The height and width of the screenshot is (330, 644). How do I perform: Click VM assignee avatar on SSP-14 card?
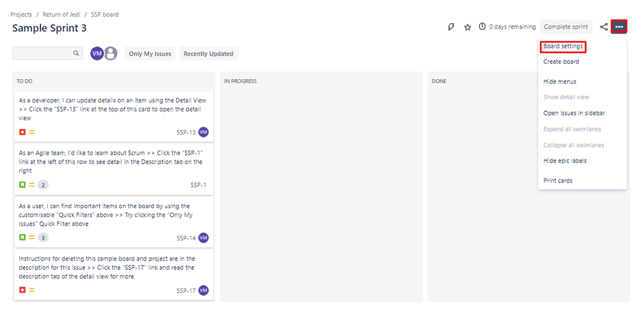[x=203, y=238]
